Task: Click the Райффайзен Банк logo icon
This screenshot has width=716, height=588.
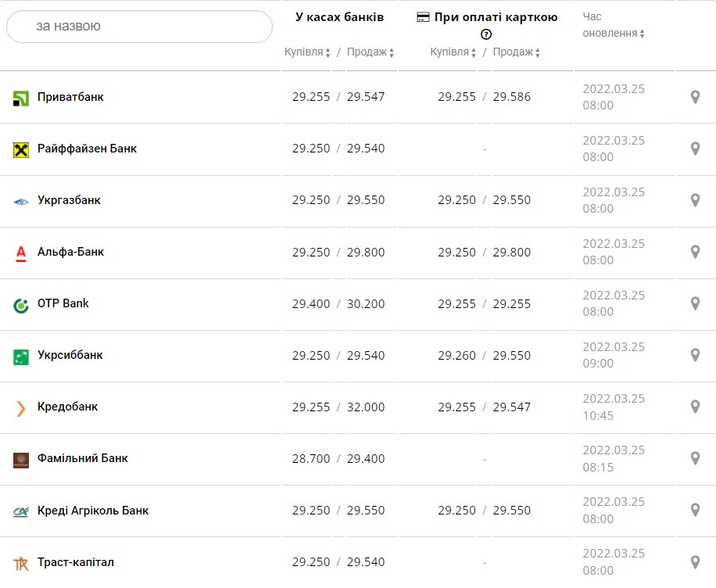Action: point(21,149)
